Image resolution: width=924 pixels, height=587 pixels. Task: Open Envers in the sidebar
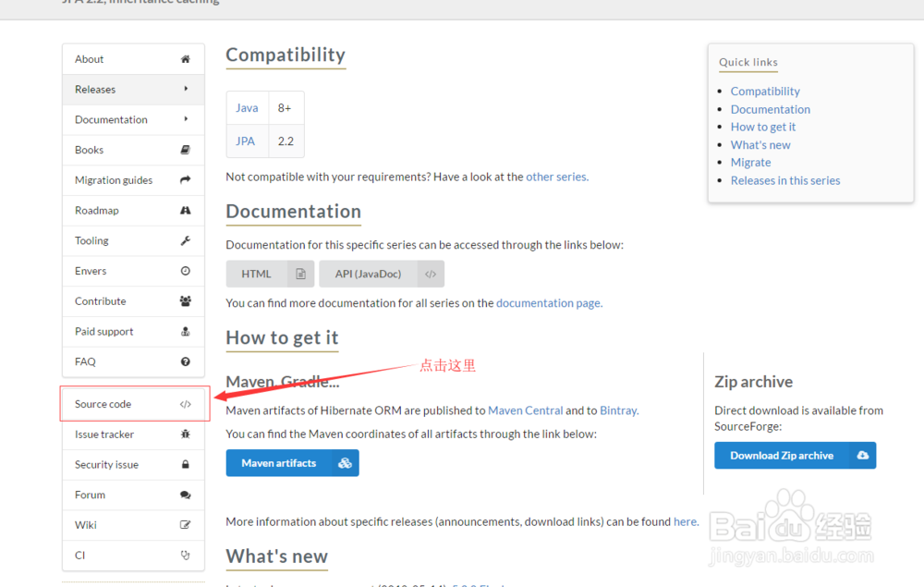pyautogui.click(x=133, y=271)
